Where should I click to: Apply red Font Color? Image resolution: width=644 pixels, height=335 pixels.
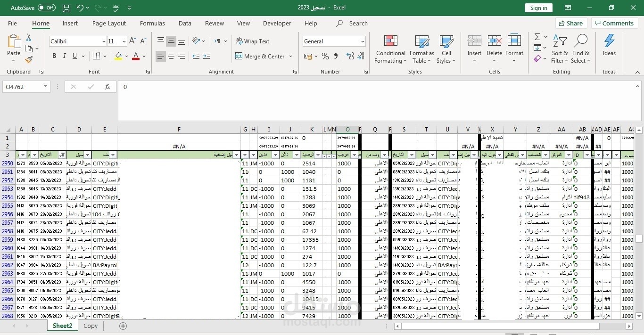(x=136, y=56)
